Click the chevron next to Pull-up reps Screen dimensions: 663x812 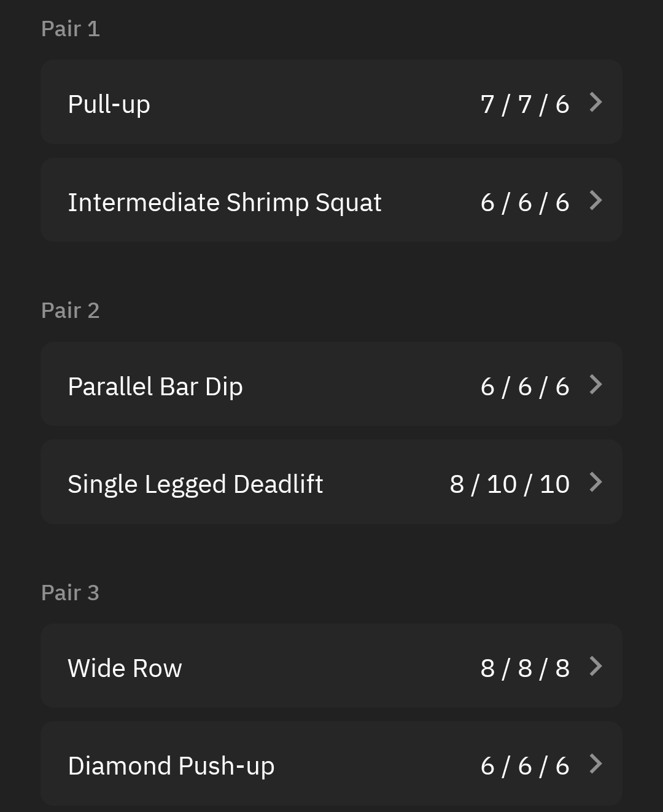(x=595, y=102)
